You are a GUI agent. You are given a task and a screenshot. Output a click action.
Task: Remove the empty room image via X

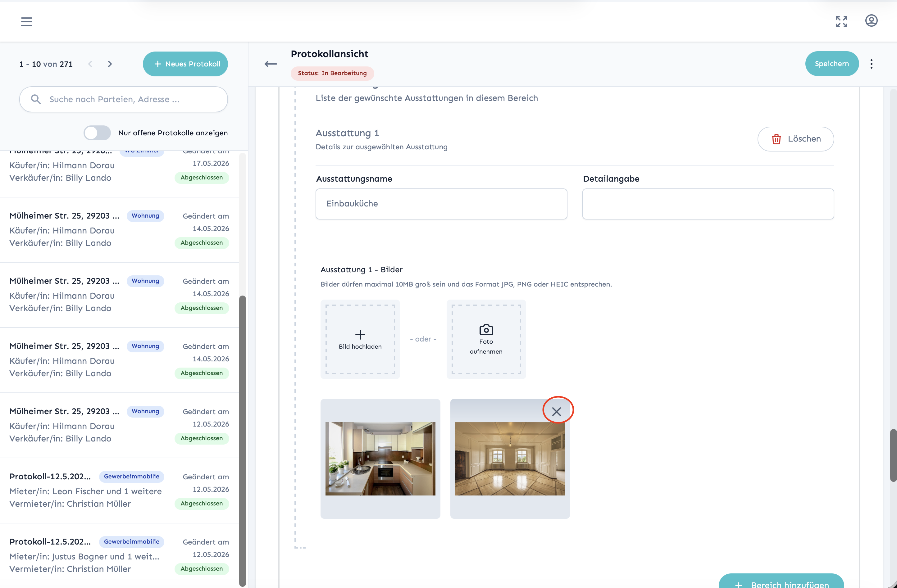pyautogui.click(x=556, y=411)
